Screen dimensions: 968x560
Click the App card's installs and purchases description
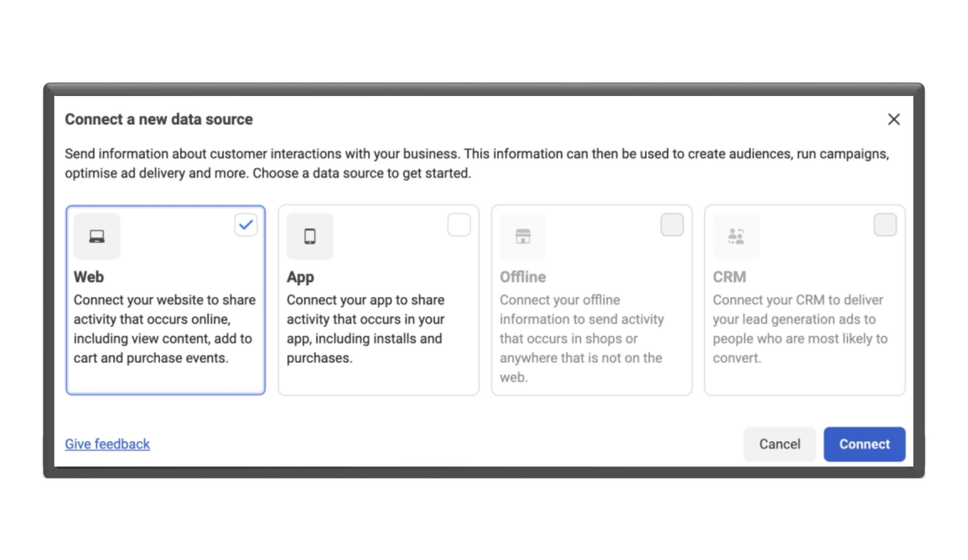tap(365, 328)
